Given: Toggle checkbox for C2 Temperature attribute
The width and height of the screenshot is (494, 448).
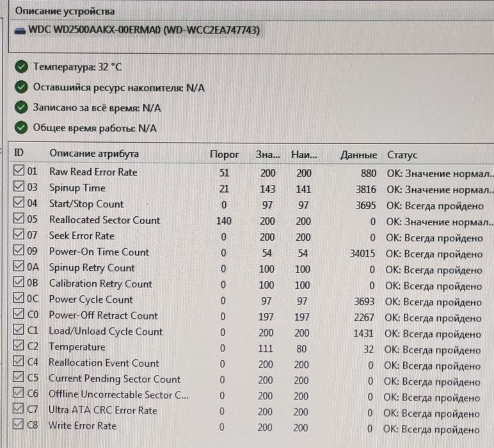Looking at the screenshot, I should [x=19, y=346].
